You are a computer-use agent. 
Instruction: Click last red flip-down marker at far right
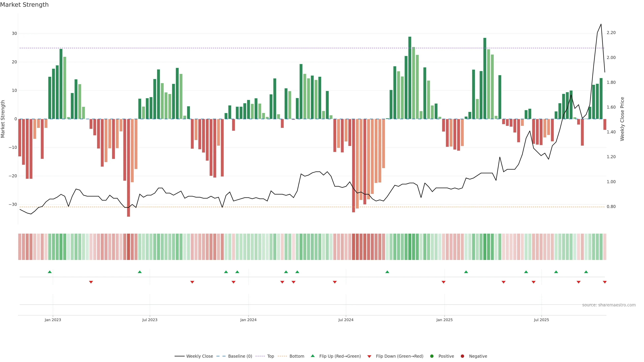(604, 282)
